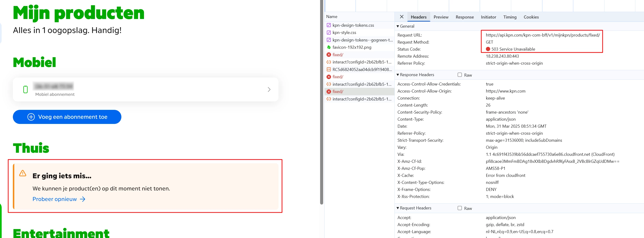
Task: Collapse the Request Headers section
Action: [398, 208]
